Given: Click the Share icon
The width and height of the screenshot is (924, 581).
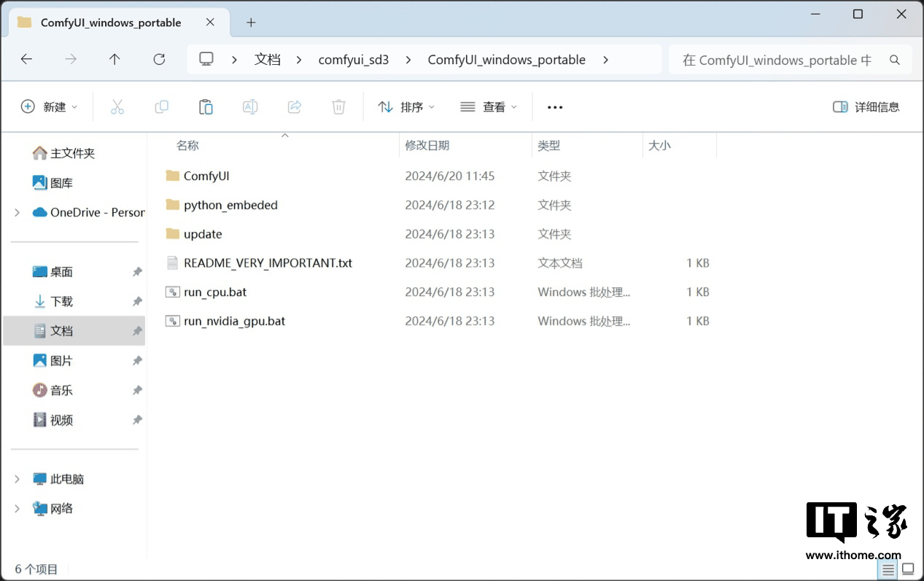Looking at the screenshot, I should [x=294, y=106].
